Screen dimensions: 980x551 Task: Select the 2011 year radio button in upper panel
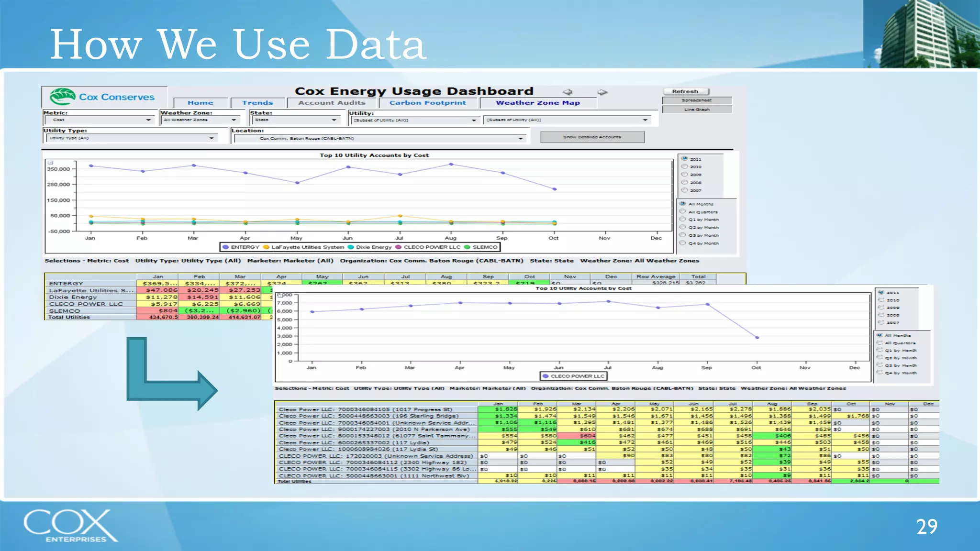coord(684,159)
